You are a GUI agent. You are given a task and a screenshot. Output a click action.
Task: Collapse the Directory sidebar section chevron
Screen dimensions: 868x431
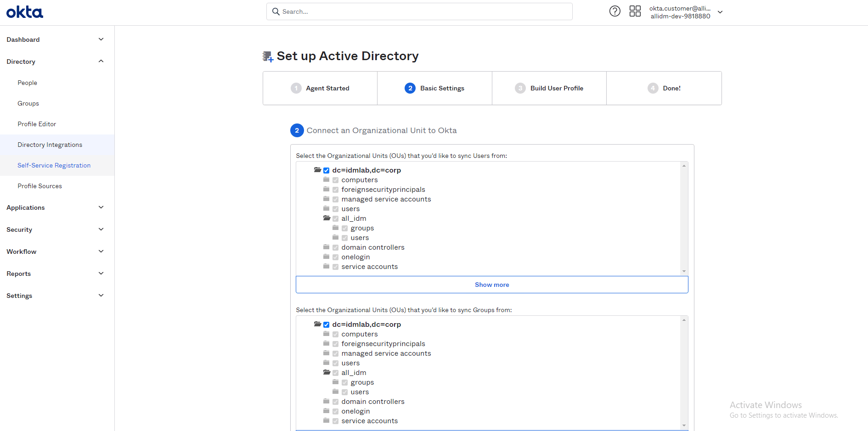click(101, 62)
